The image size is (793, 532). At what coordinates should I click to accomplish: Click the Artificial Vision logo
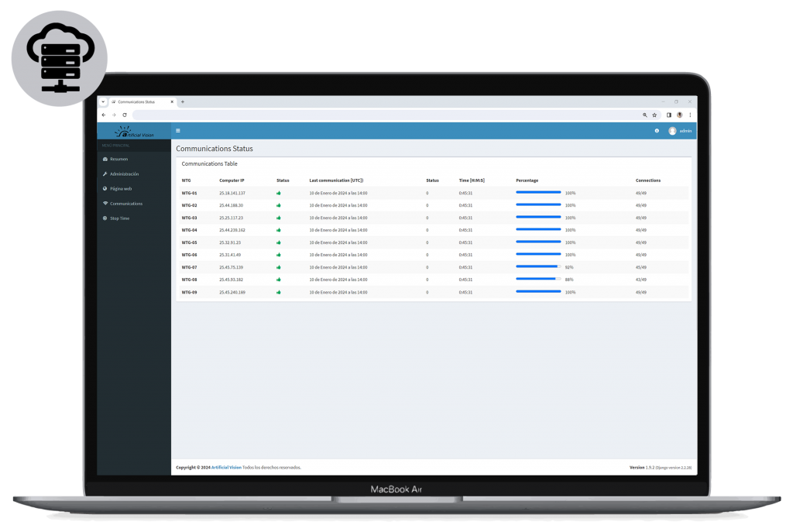pos(134,132)
